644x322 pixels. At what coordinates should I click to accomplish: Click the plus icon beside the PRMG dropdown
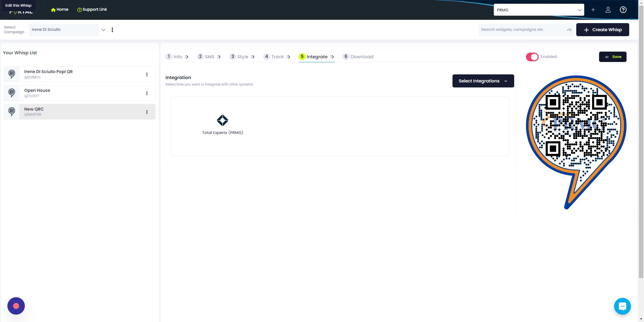[x=593, y=10]
